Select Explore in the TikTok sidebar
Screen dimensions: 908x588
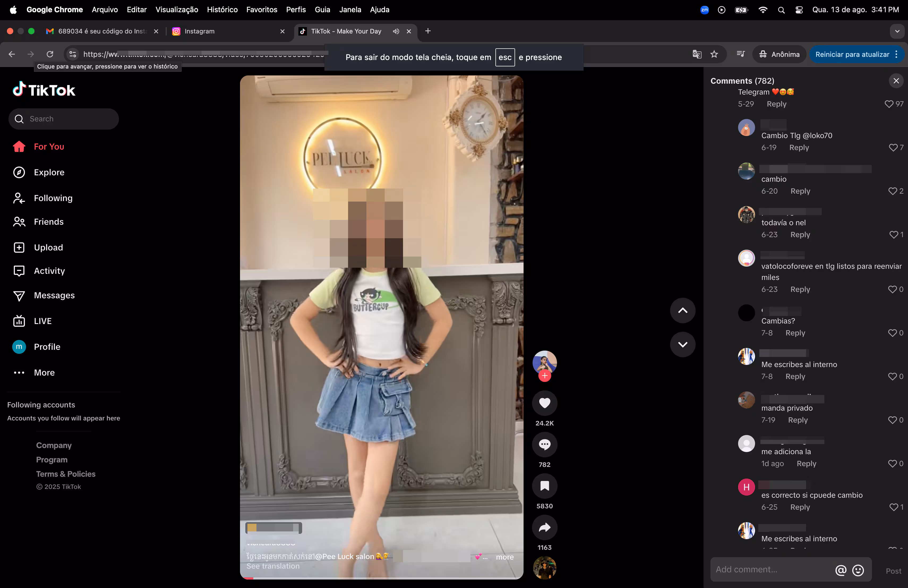49,172
